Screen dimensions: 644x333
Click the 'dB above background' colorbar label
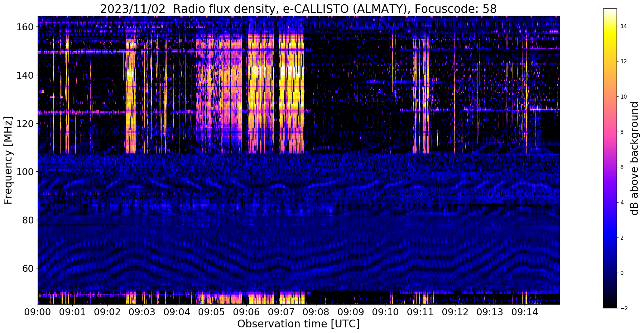(634, 158)
